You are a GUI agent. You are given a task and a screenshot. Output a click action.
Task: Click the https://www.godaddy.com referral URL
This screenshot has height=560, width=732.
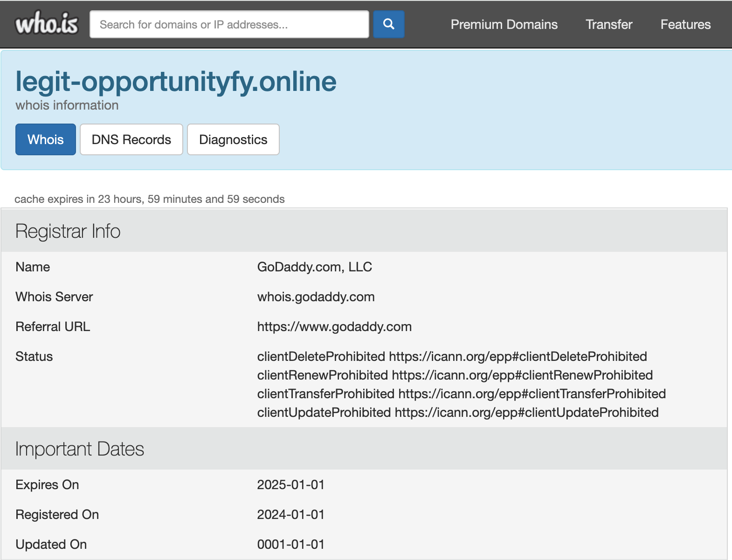point(334,326)
